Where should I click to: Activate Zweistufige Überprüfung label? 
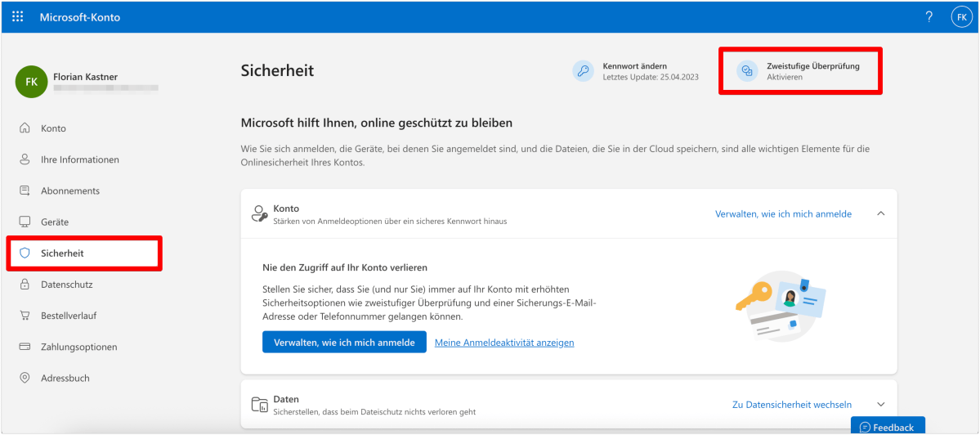813,65
